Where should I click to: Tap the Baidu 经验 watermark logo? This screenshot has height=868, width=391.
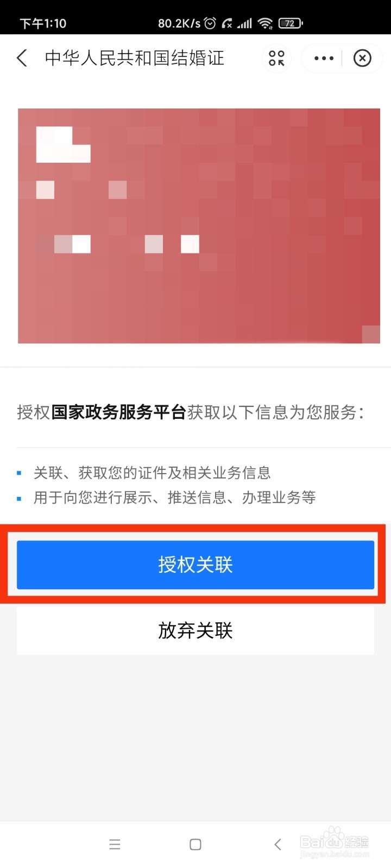coord(335,843)
